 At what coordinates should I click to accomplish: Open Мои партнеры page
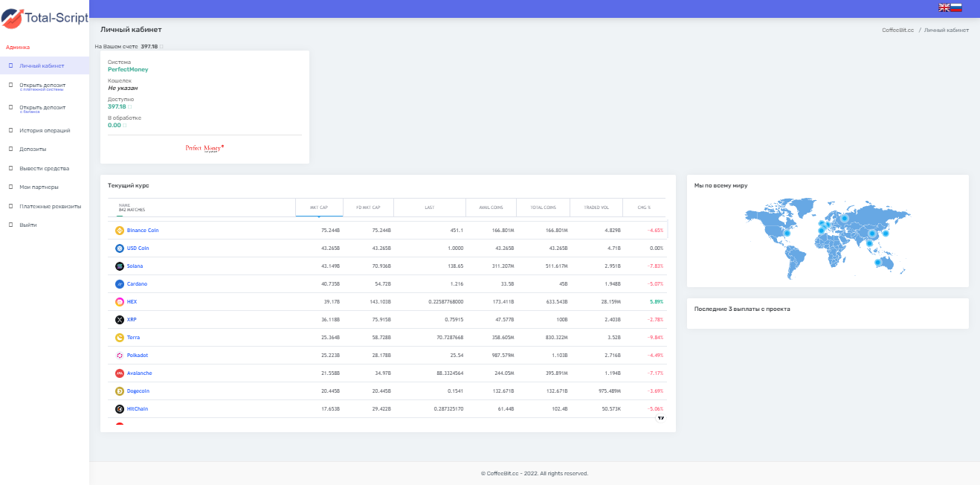pyautogui.click(x=44, y=187)
